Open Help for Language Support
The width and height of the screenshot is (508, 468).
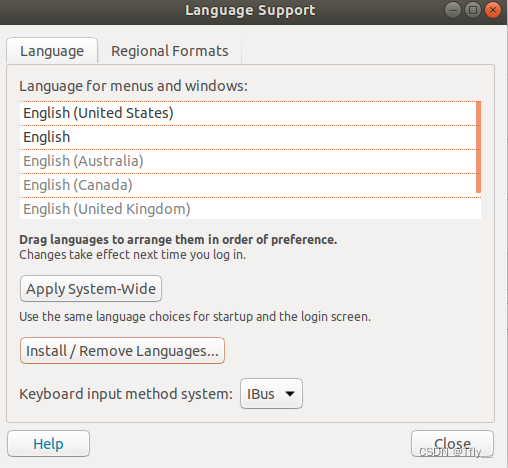point(48,444)
